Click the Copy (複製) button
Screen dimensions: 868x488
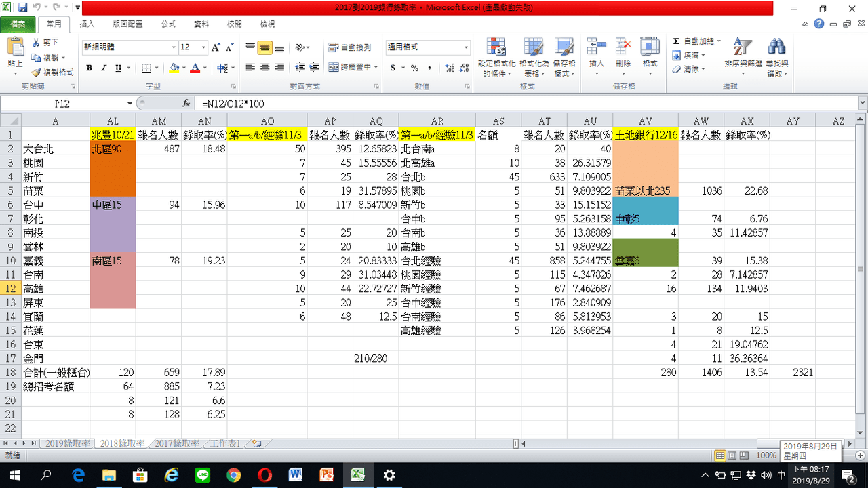(45, 58)
